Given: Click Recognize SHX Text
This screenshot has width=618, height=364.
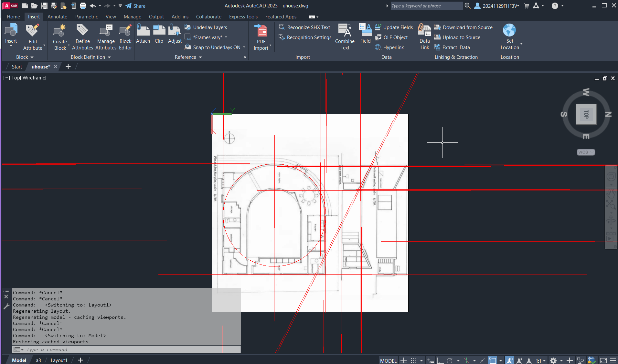Looking at the screenshot, I should click(x=308, y=27).
